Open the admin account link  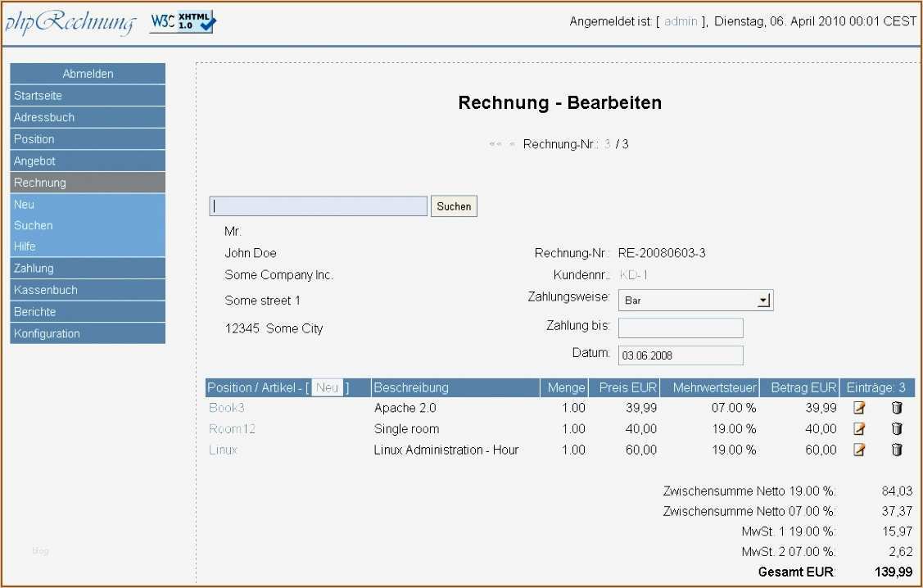pyautogui.click(x=681, y=22)
